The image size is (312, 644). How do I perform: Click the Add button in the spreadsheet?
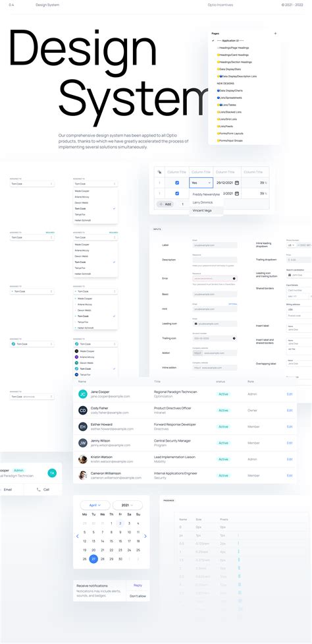pyautogui.click(x=165, y=204)
